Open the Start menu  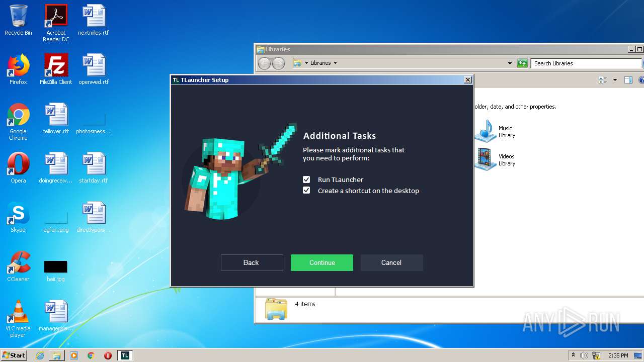point(14,355)
